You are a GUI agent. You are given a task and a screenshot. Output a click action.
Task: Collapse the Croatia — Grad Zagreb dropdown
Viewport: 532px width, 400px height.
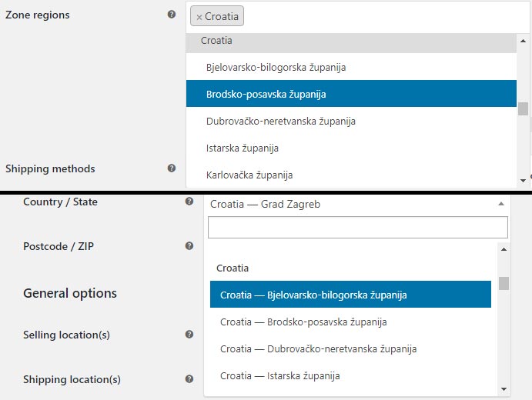pos(501,204)
